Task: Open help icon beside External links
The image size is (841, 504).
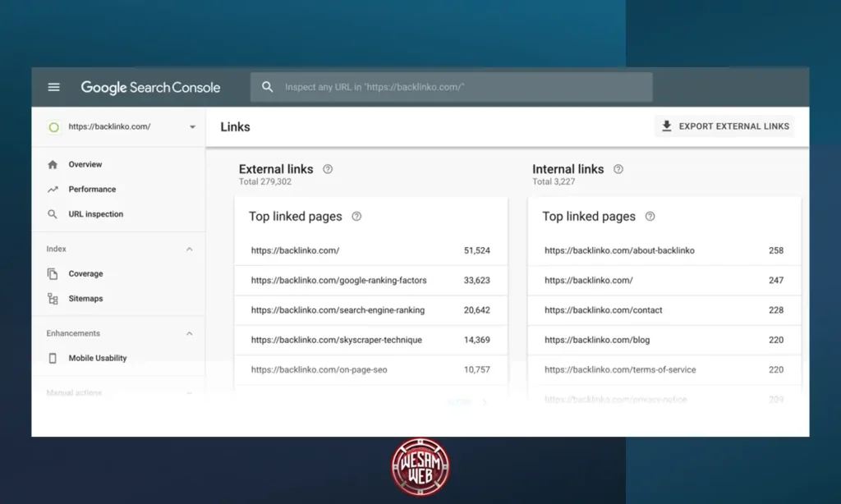Action: tap(328, 169)
